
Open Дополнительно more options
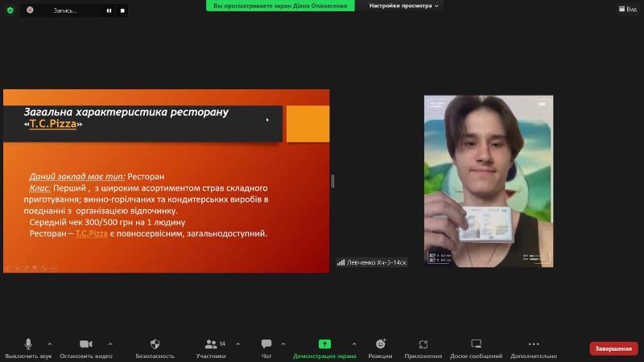point(534,348)
